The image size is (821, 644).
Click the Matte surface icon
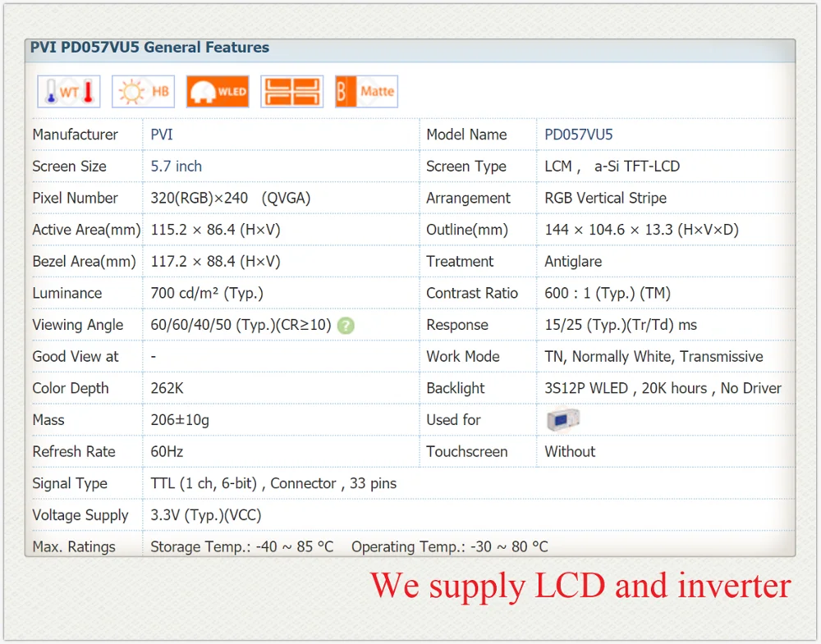[366, 92]
